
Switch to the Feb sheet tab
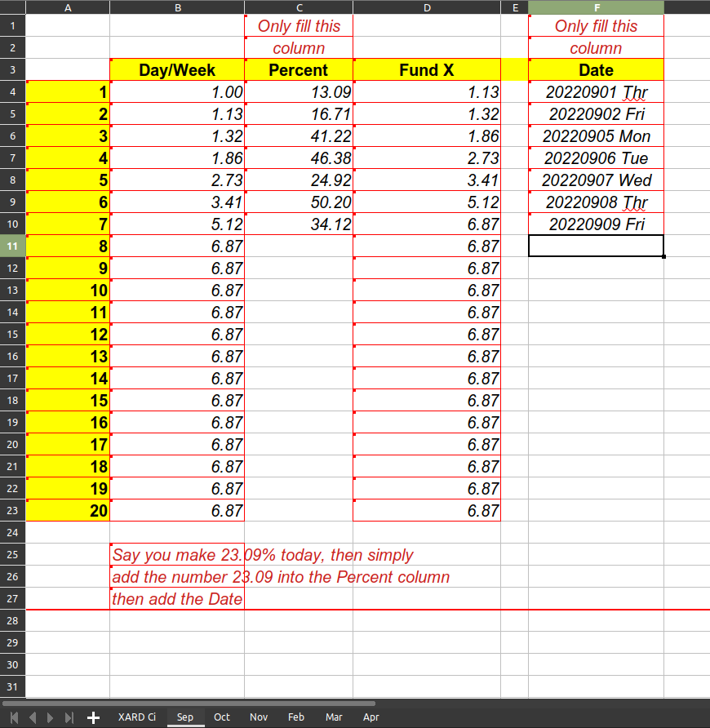pyautogui.click(x=295, y=717)
